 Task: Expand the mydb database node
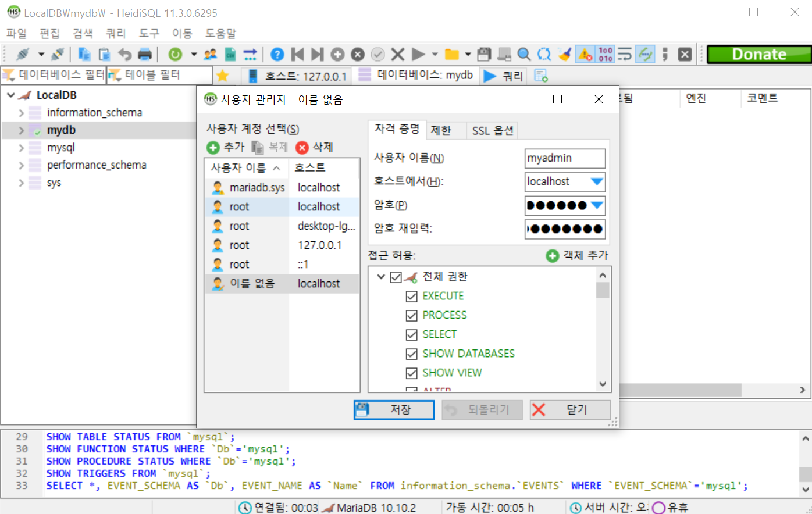[x=22, y=130]
